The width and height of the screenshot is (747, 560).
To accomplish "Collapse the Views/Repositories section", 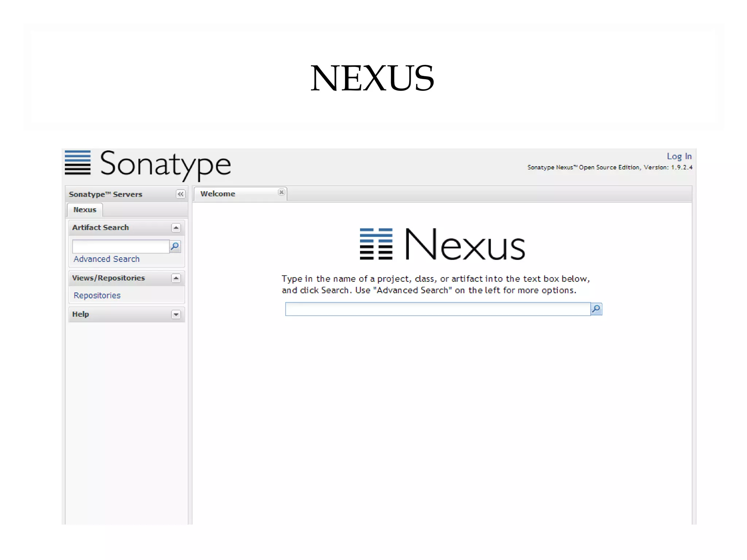I will [x=176, y=279].
